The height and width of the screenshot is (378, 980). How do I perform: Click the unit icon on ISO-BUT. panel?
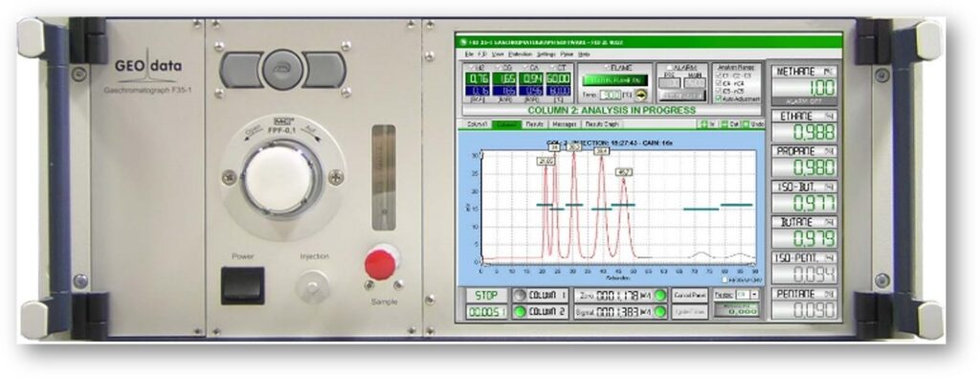[x=830, y=187]
